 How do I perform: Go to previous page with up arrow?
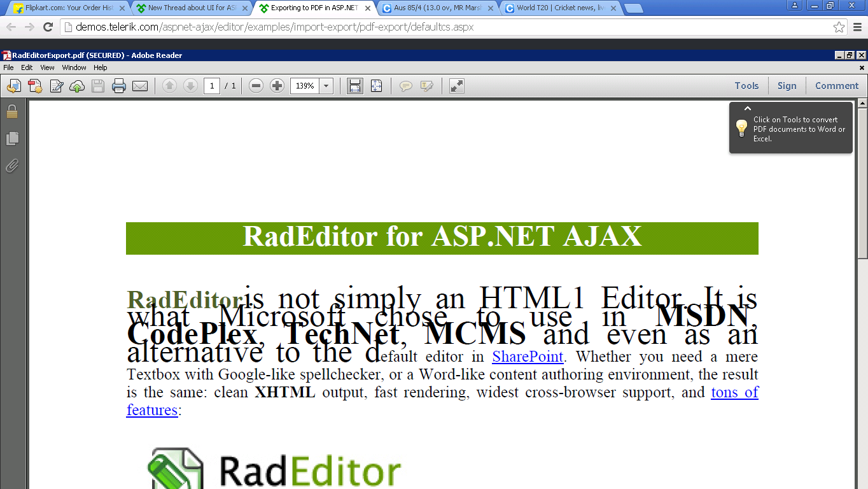pos(169,86)
